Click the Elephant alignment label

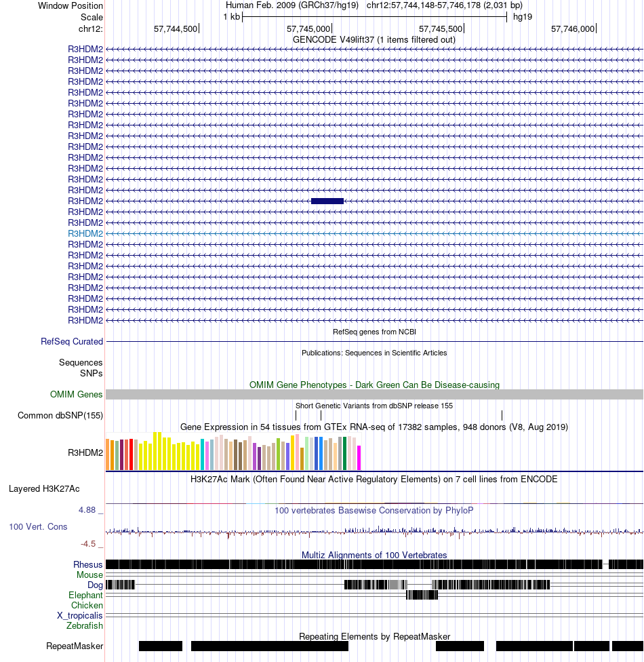(85, 596)
